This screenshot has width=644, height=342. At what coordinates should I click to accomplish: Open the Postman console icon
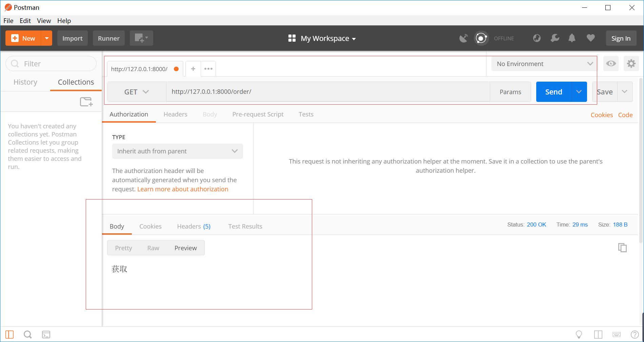click(x=46, y=335)
